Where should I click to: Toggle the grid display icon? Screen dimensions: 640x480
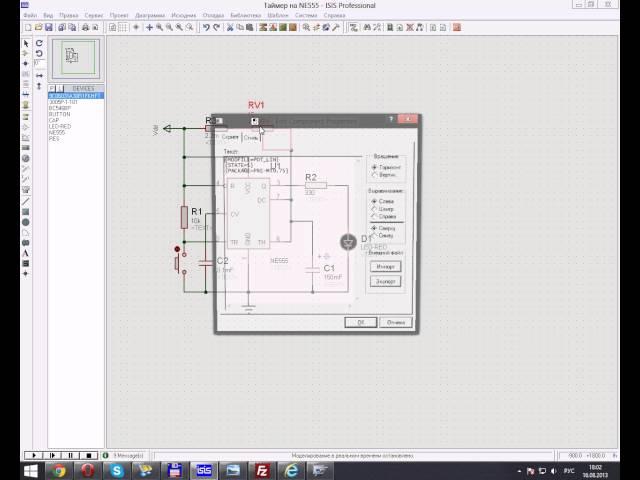click(x=122, y=27)
